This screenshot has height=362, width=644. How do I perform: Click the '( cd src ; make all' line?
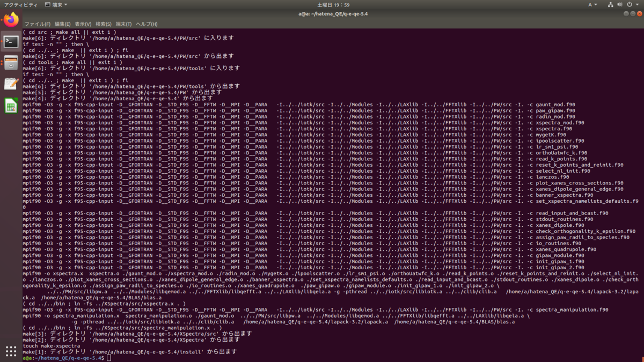(x=68, y=32)
